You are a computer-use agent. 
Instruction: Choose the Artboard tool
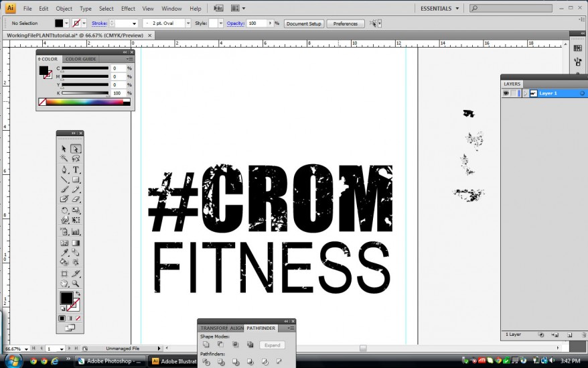coord(64,273)
